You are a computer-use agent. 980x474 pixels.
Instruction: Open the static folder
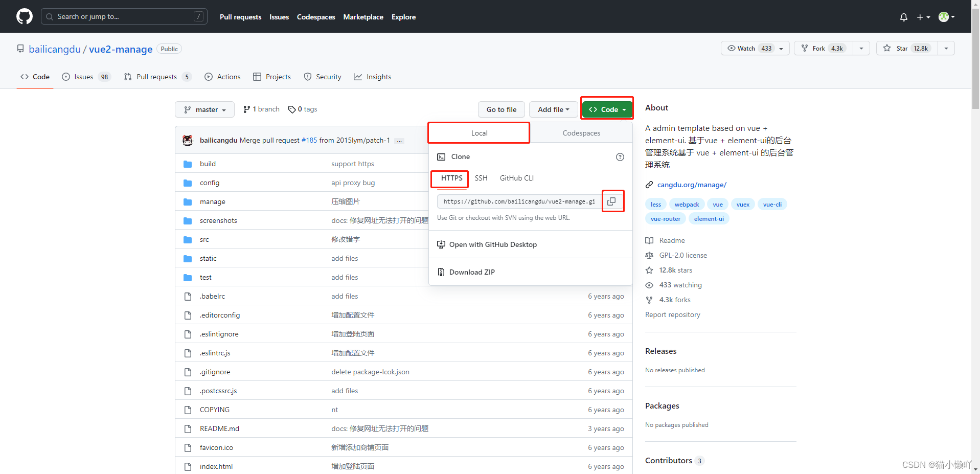click(x=208, y=258)
